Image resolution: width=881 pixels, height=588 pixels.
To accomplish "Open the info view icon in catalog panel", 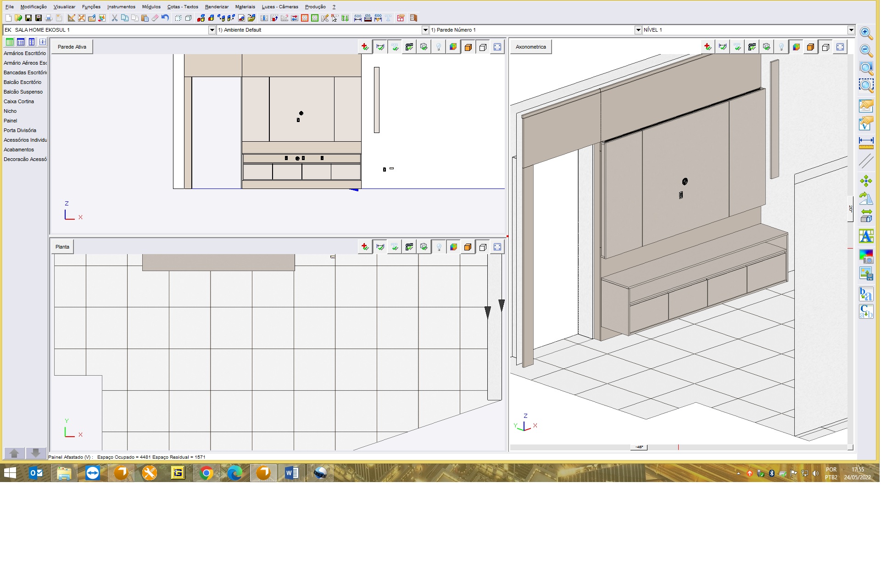I will 43,42.
